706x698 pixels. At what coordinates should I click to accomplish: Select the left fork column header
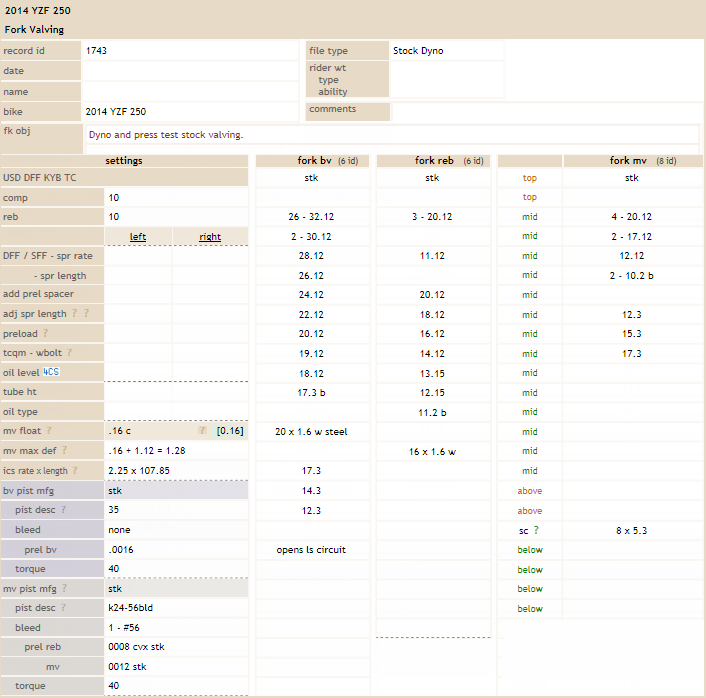(138, 237)
